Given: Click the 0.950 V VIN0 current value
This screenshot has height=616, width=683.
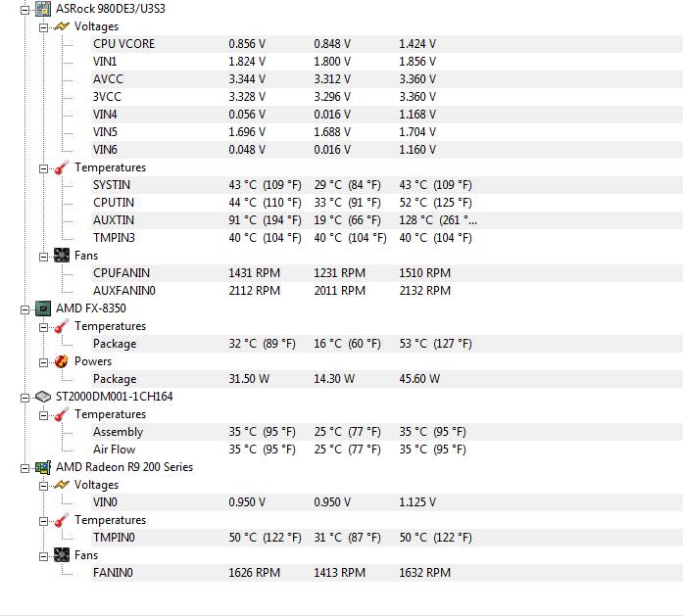Looking at the screenshot, I should pos(247,502).
